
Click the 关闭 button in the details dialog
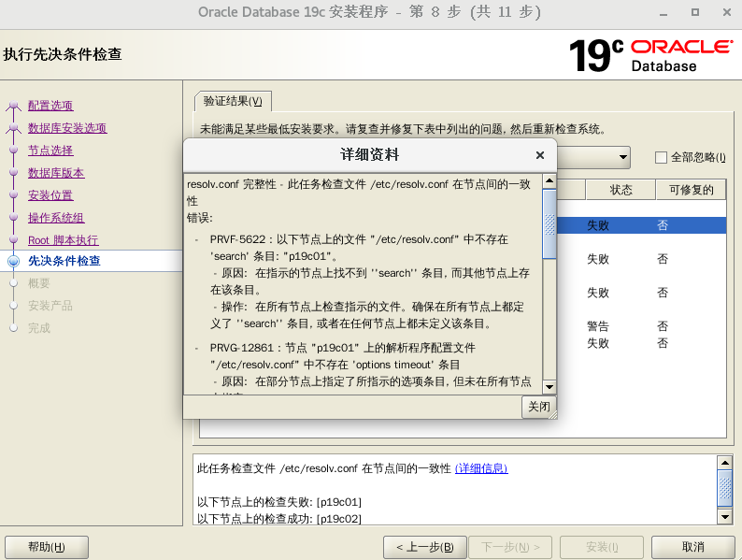539,407
